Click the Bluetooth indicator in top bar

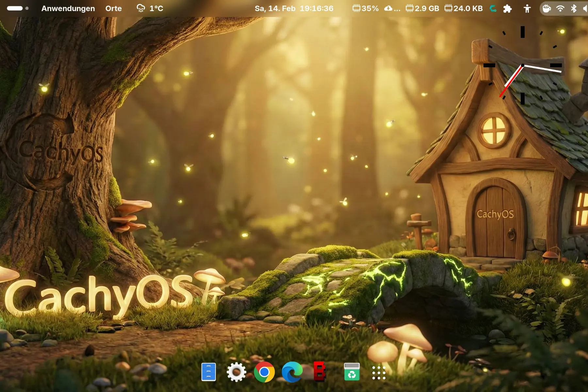(x=574, y=8)
